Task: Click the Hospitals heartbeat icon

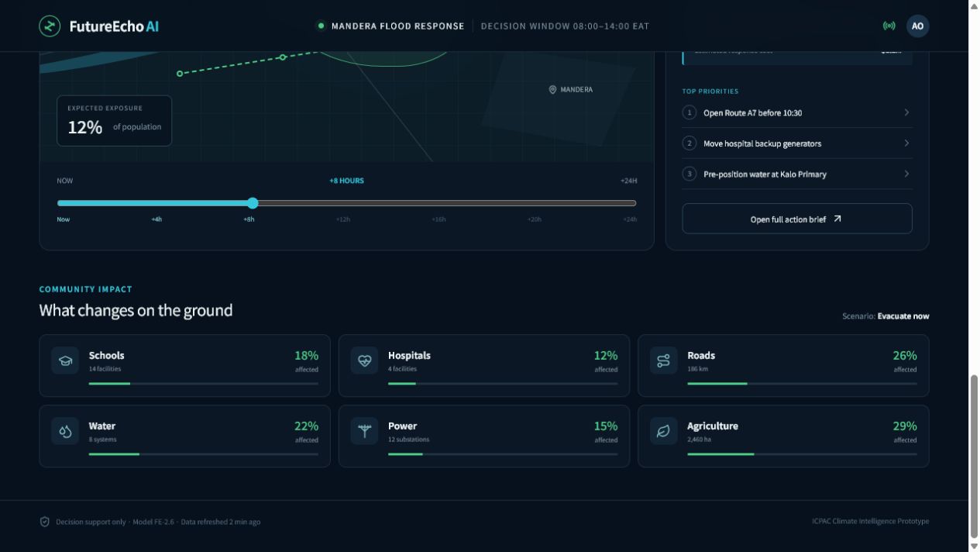Action: click(364, 361)
